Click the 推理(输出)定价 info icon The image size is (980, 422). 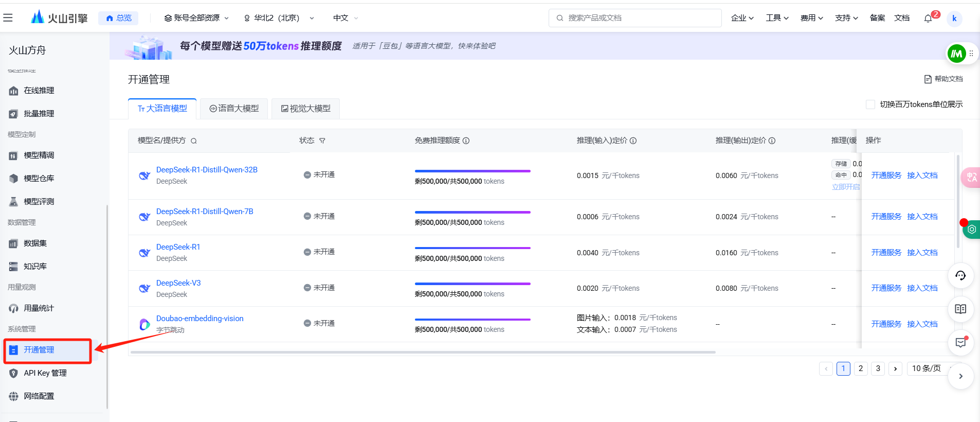pyautogui.click(x=772, y=140)
